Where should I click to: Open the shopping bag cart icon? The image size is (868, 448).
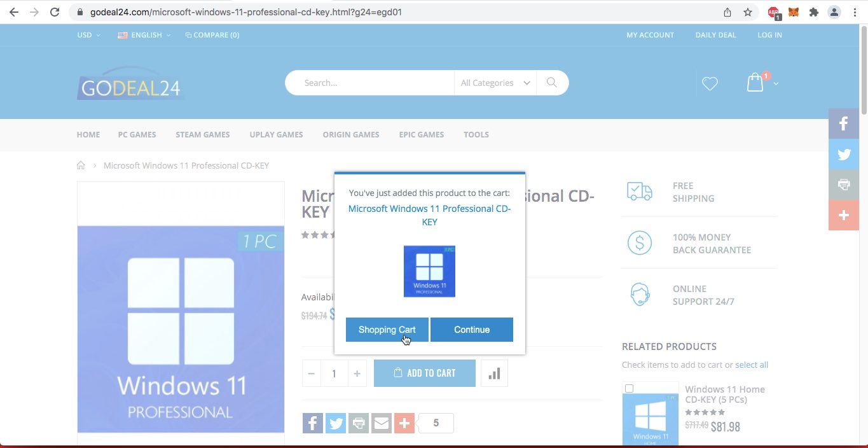pyautogui.click(x=755, y=82)
